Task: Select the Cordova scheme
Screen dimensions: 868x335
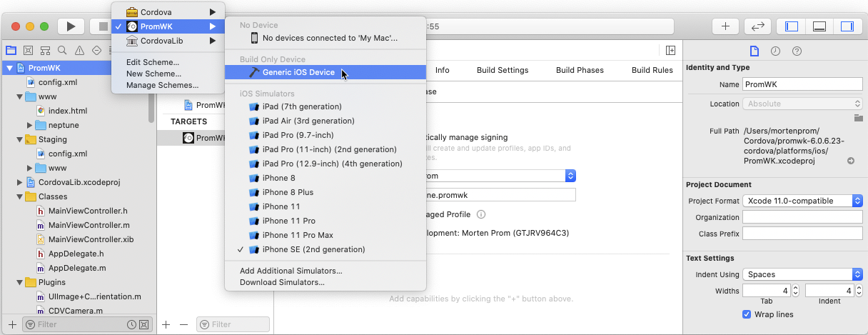Action: coord(168,12)
